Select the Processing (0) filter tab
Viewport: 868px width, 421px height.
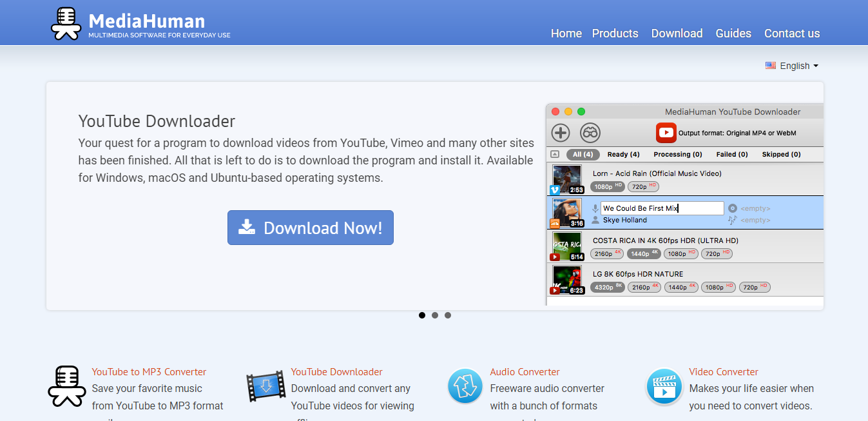pos(678,155)
